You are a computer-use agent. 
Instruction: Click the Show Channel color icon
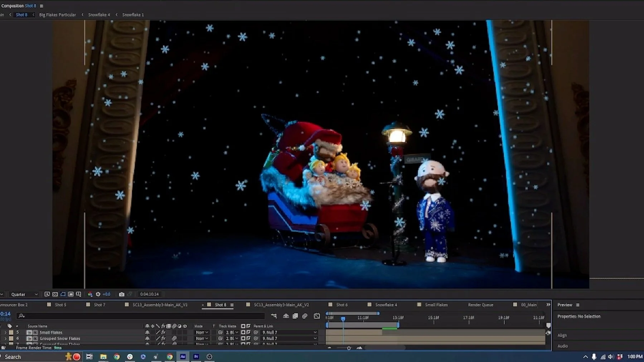click(x=90, y=294)
